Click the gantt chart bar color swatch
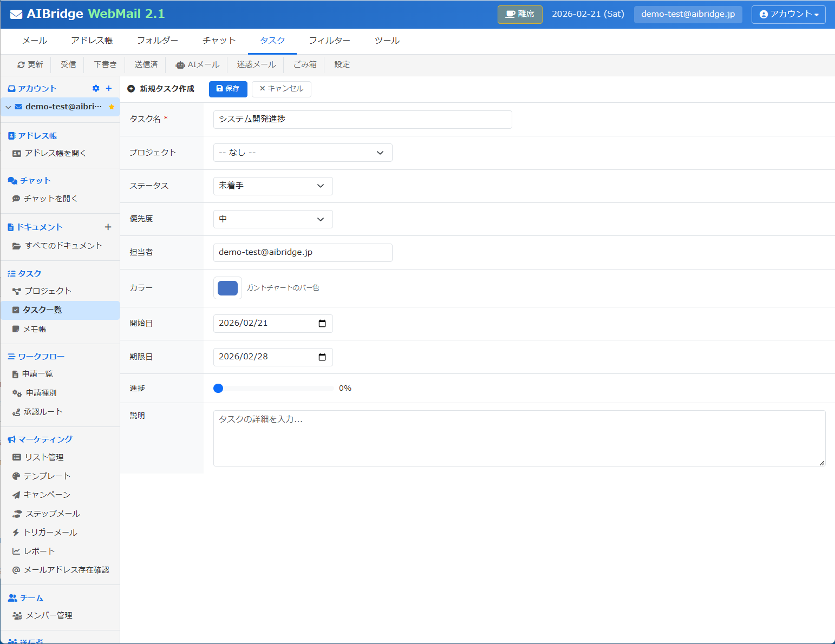The width and height of the screenshot is (835, 644). (227, 288)
